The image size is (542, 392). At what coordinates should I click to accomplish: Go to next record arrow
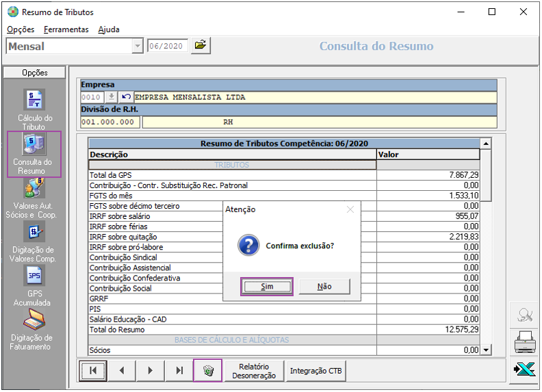click(151, 371)
